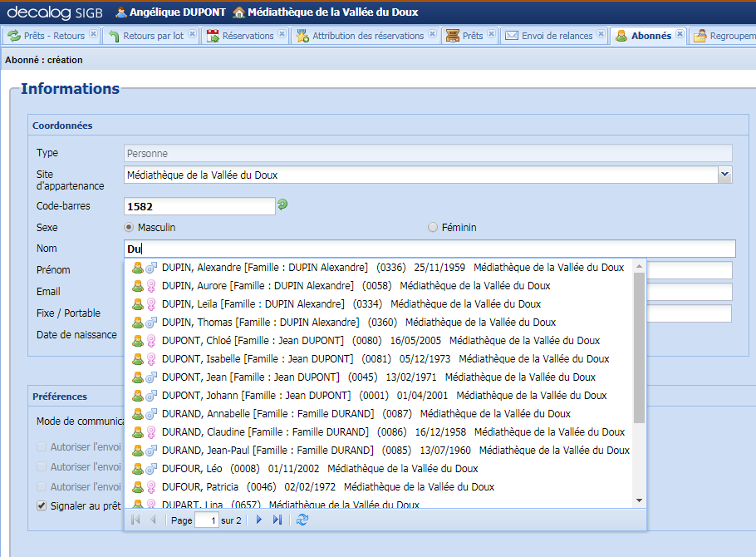Select the Masculin radio button
Image resolution: width=756 pixels, height=557 pixels.
pos(129,227)
